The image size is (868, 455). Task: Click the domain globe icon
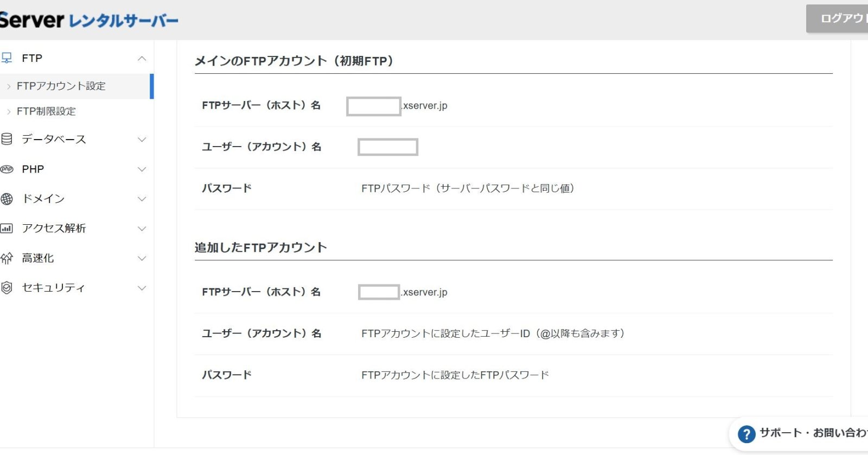tap(7, 199)
